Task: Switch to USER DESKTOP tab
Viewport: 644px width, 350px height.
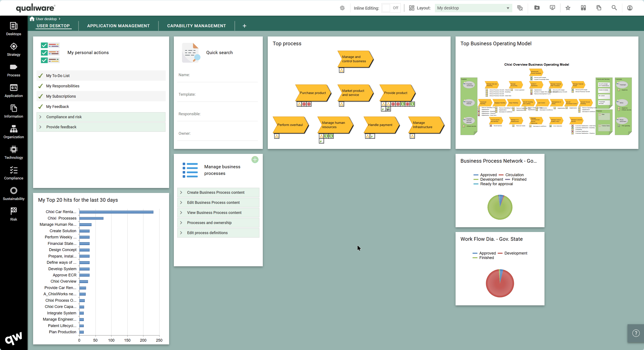Action: [53, 26]
